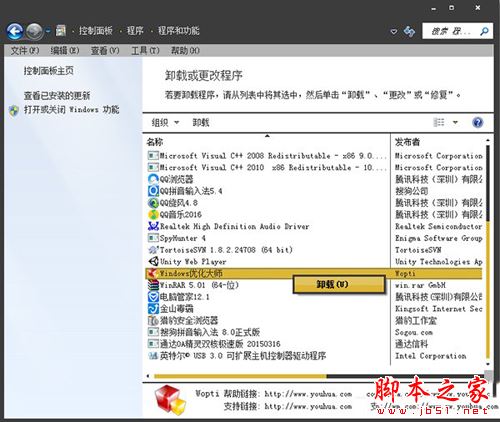Image resolution: width=500 pixels, height=422 pixels.
Task: Select the QQ音乐2016 icon
Action: 153,215
